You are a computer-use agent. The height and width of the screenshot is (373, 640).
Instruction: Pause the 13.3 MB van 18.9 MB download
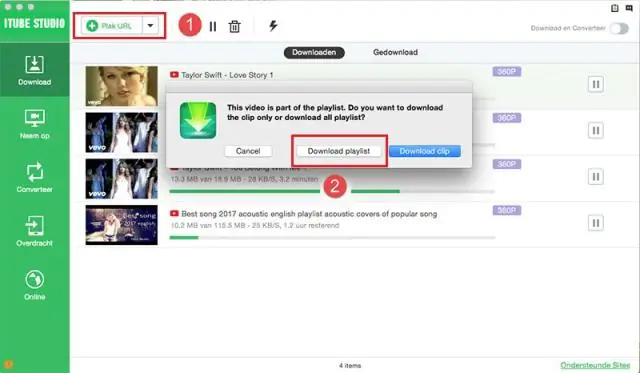click(596, 177)
